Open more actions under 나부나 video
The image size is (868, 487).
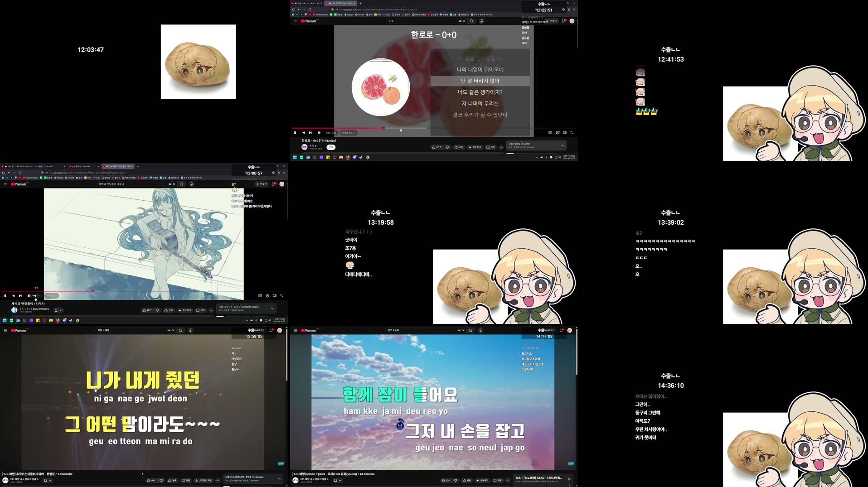coord(211,310)
